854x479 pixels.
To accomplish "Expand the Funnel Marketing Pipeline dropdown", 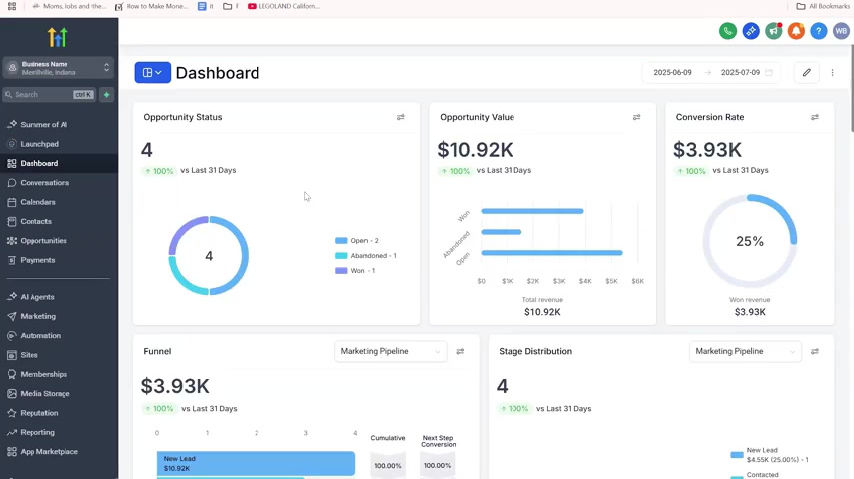I will [391, 351].
